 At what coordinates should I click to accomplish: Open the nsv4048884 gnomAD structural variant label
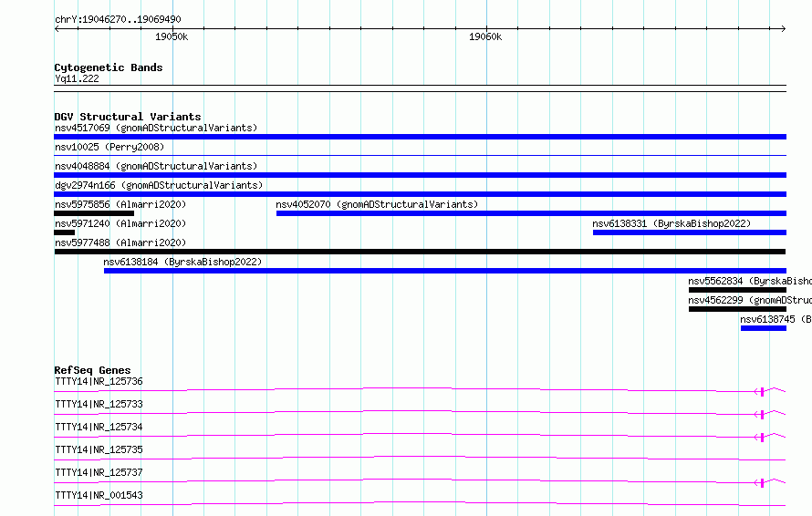(x=156, y=166)
